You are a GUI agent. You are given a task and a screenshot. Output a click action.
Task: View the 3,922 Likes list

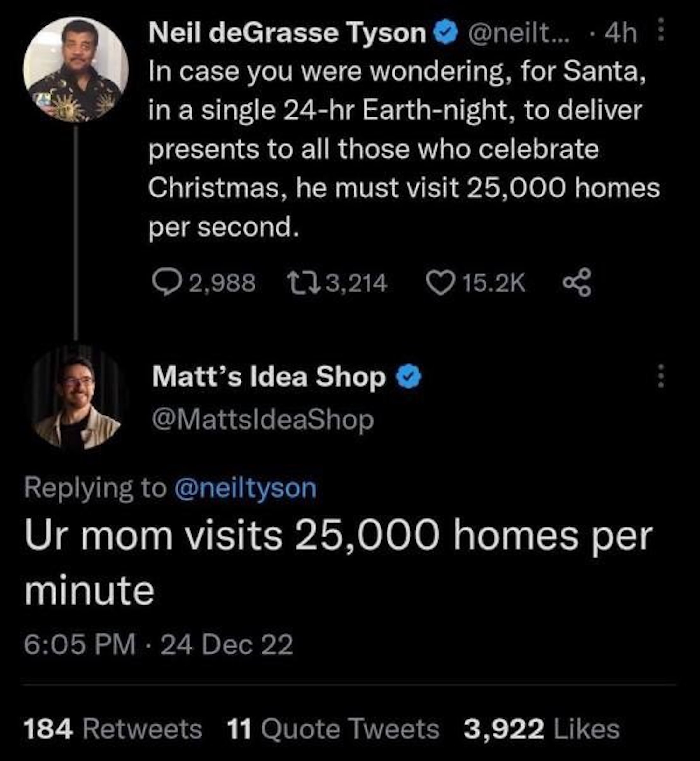(541, 729)
